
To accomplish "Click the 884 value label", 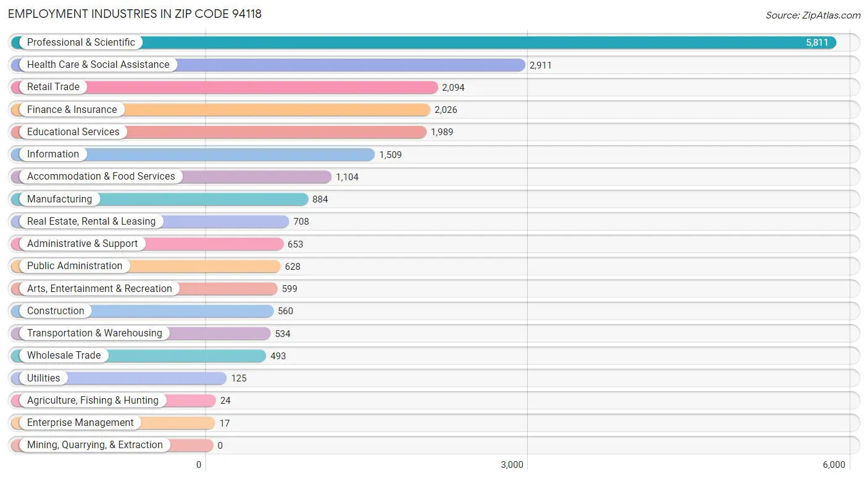I will pyautogui.click(x=320, y=200).
